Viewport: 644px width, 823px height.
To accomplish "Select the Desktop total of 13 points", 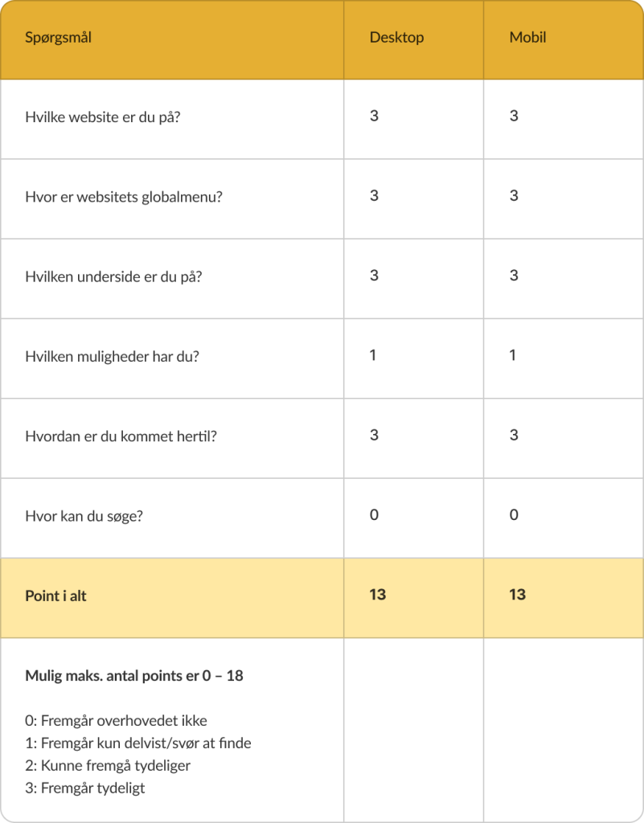I will [x=377, y=594].
